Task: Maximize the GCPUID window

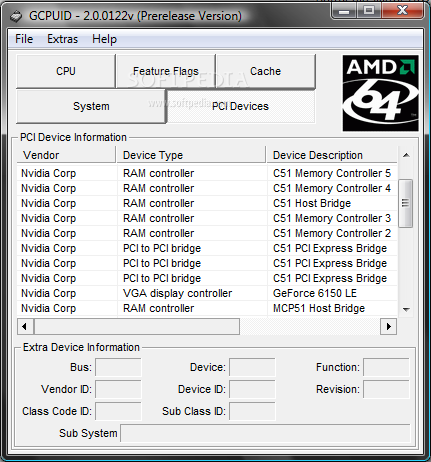Action: [x=369, y=11]
